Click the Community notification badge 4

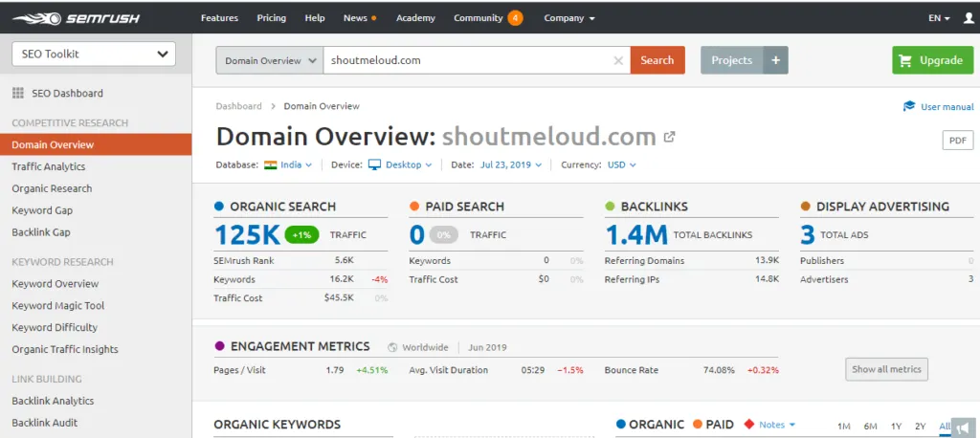pos(515,18)
